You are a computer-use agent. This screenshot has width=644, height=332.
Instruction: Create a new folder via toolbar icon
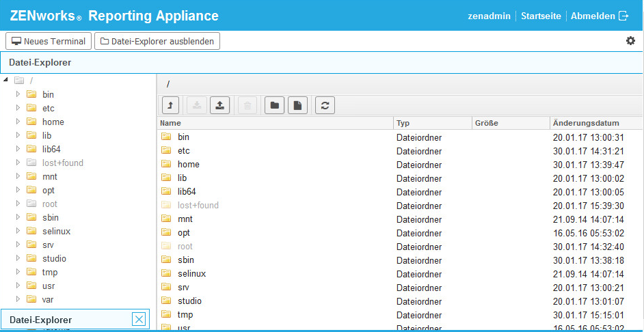pos(274,105)
